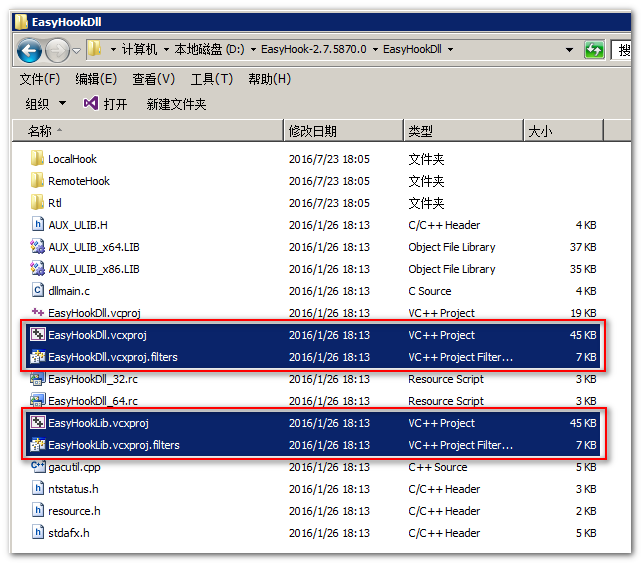The width and height of the screenshot is (641, 563).
Task: Click the AUX_ULIB_x64.LIB library icon
Action: tap(37, 246)
